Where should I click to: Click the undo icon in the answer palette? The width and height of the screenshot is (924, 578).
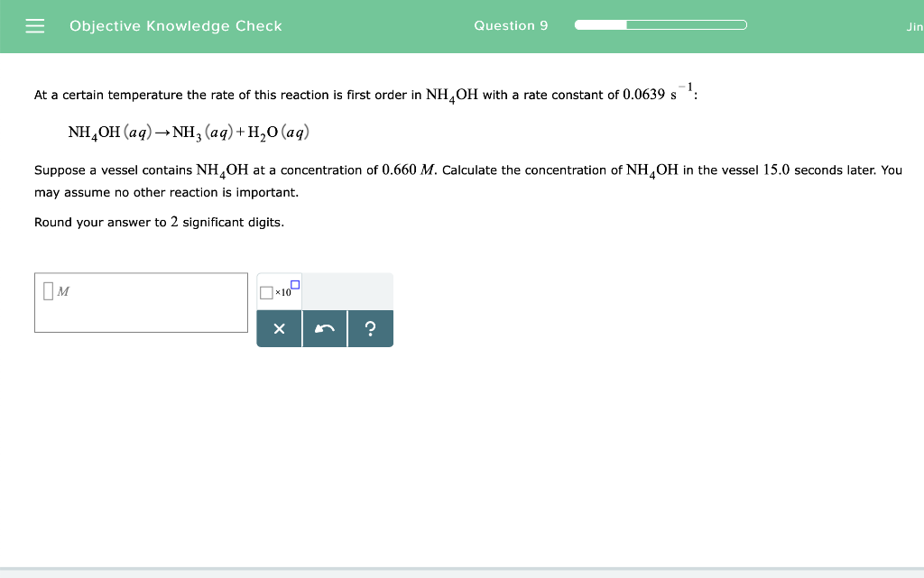tap(325, 328)
